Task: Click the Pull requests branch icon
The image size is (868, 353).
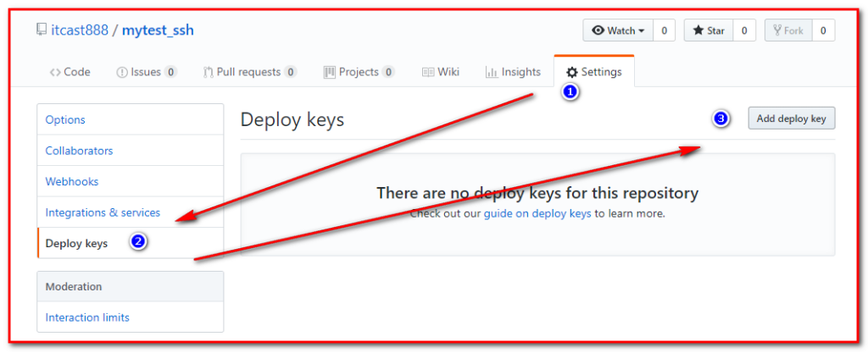Action: click(209, 72)
